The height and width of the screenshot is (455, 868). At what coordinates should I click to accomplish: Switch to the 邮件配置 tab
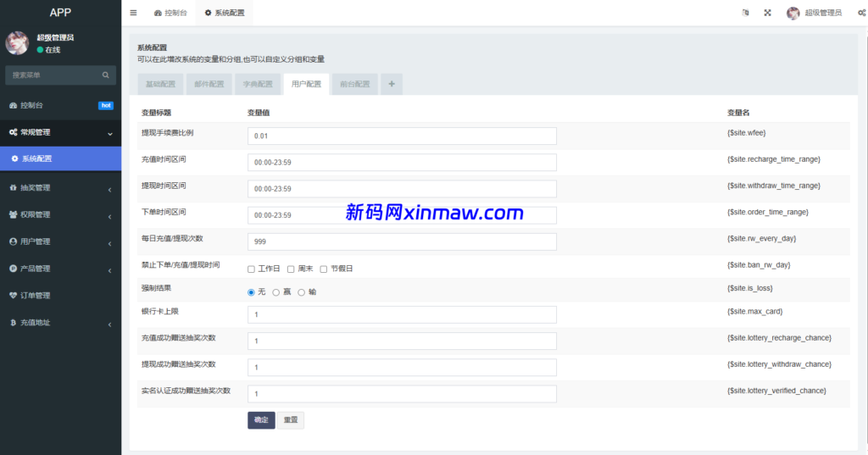(x=209, y=84)
